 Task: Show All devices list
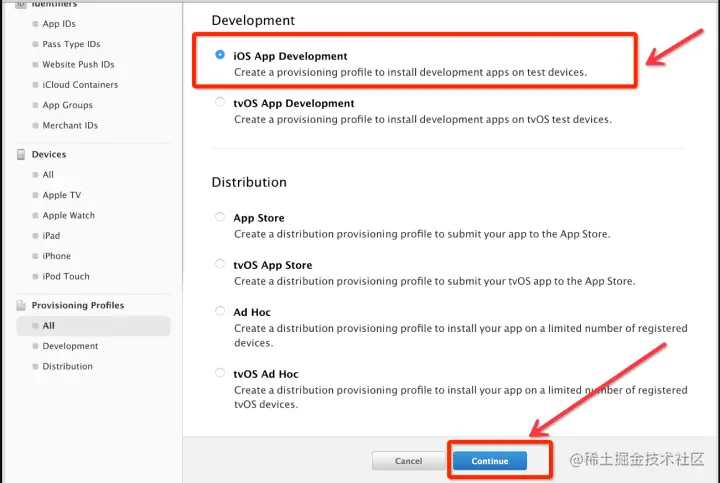point(48,174)
